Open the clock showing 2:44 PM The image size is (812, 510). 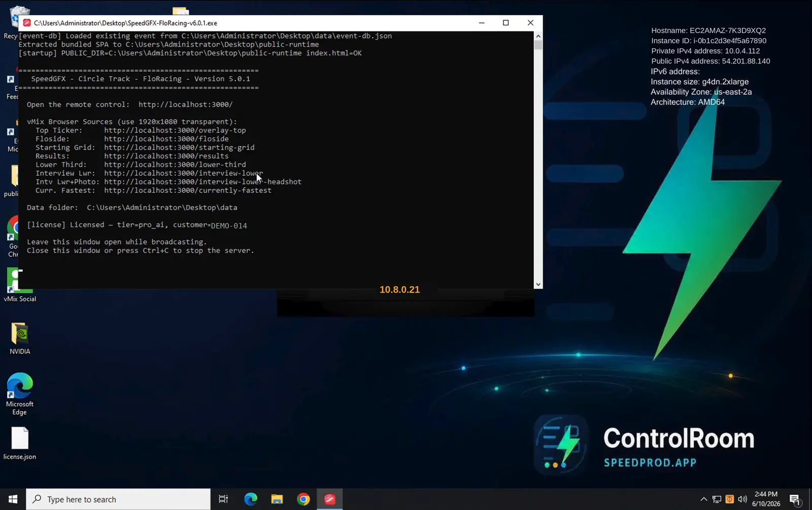click(766, 499)
